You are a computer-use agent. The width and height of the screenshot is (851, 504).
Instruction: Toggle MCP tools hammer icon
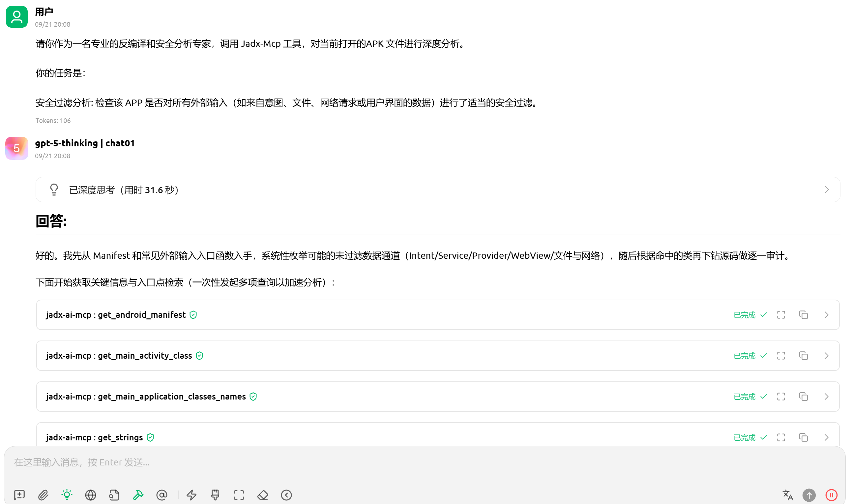[x=138, y=495]
